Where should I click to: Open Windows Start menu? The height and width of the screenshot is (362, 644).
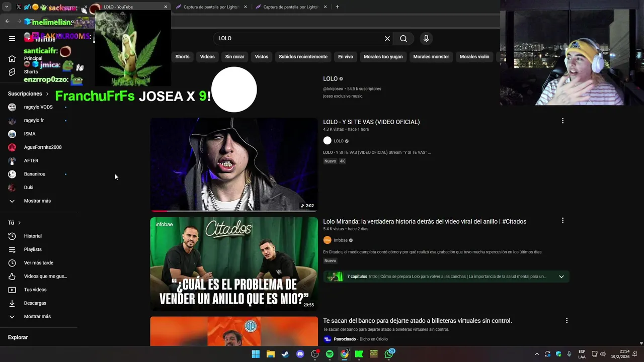256,354
